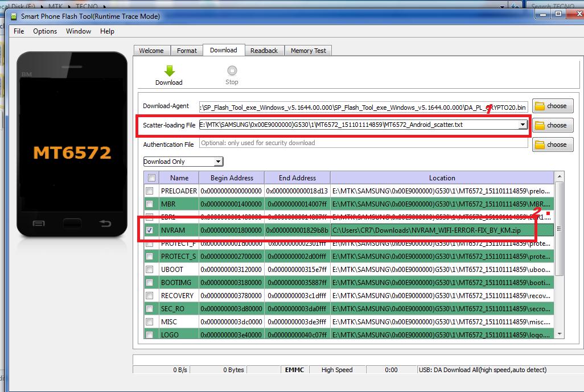Check the PRELOADER partition checkbox
Screen dimensions: 584x392
[149, 191]
